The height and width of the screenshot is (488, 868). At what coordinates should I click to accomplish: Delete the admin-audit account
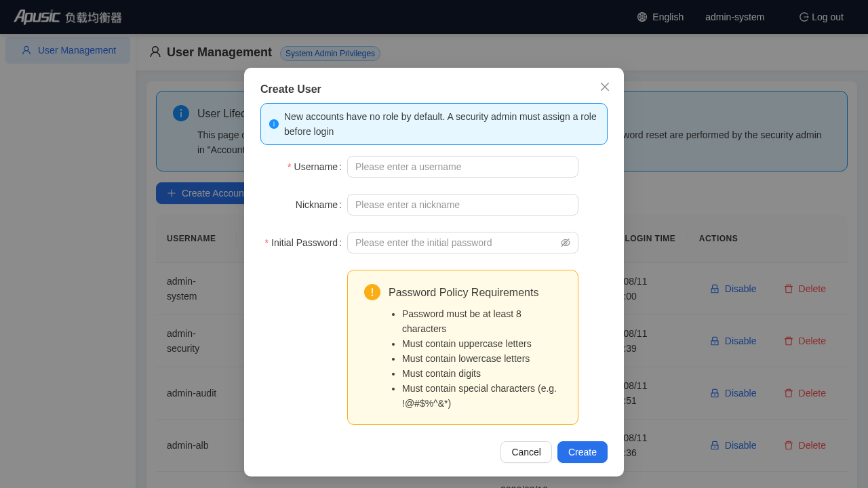(x=805, y=393)
